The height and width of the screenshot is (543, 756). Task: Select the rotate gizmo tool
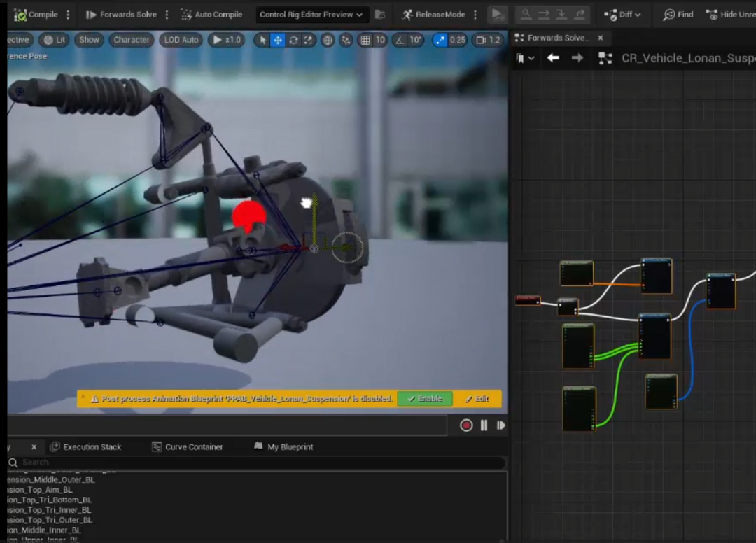[293, 40]
